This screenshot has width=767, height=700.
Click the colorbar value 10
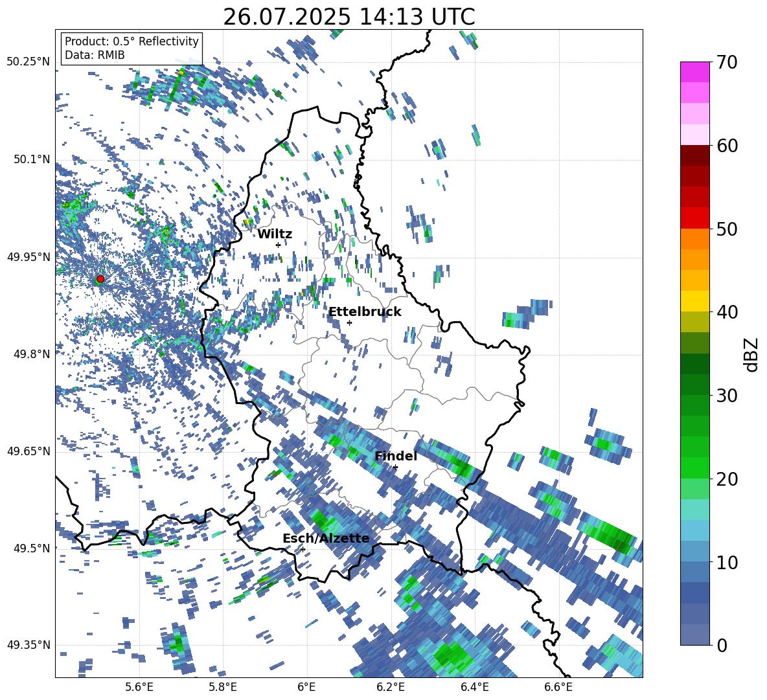tap(727, 562)
